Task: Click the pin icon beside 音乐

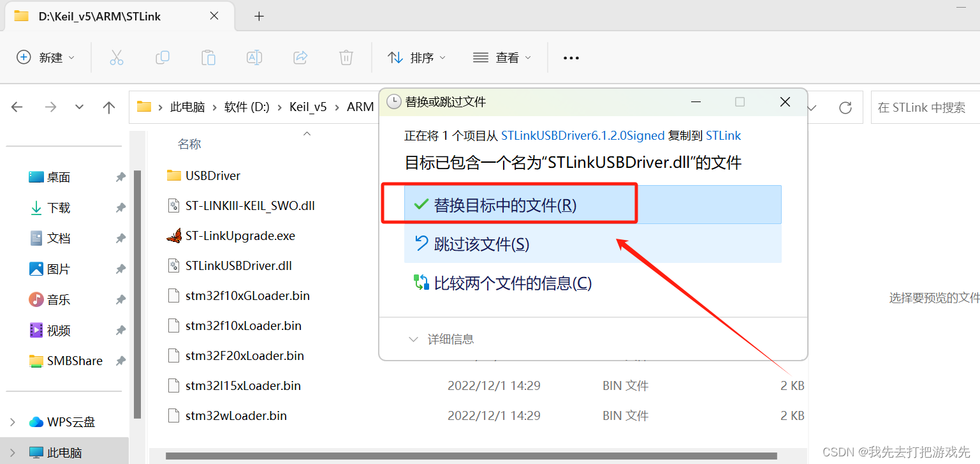Action: [x=121, y=300]
